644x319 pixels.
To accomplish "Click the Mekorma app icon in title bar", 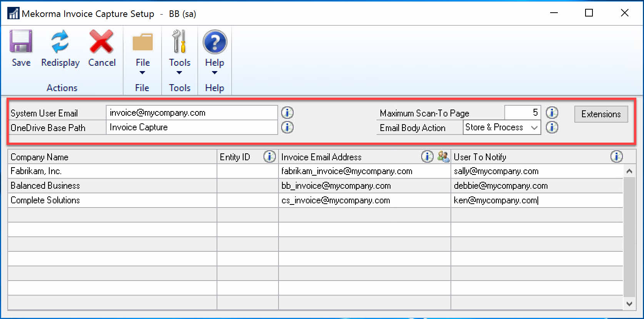I will pos(13,13).
